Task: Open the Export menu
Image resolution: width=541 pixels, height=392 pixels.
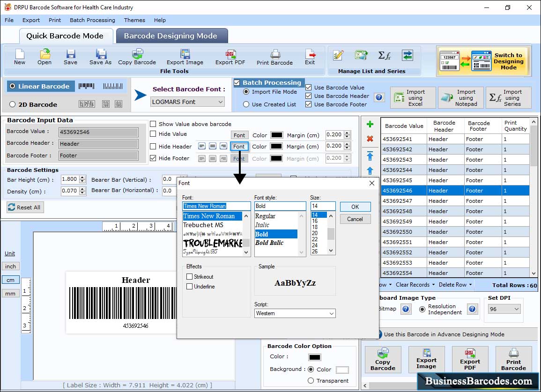Action: click(x=31, y=20)
